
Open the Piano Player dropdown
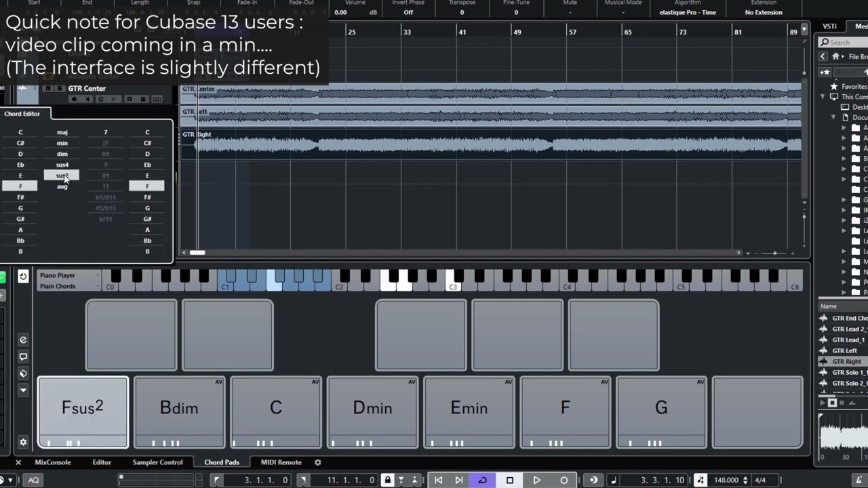(69, 275)
